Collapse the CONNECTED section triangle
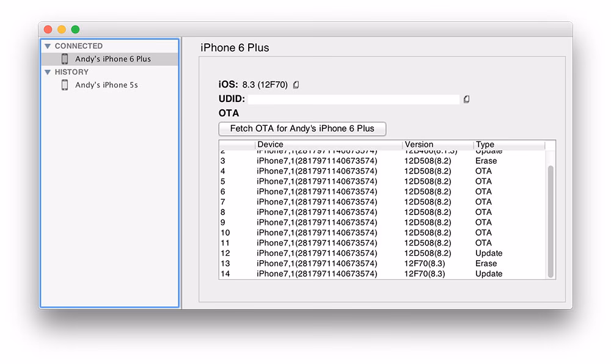 tap(48, 46)
